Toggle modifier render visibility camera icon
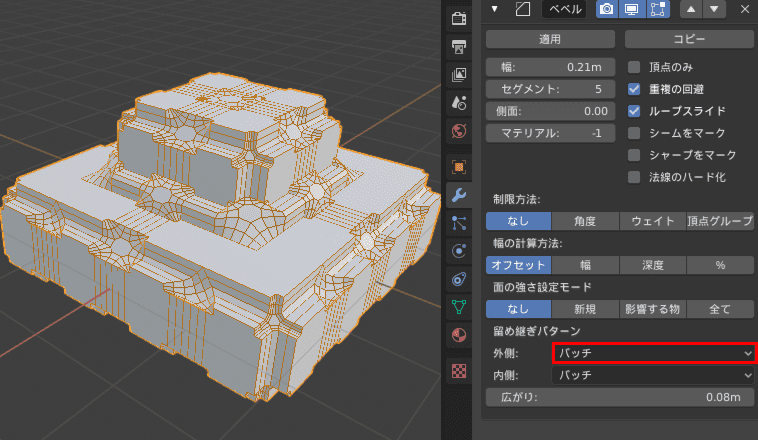758x440 pixels. click(607, 9)
